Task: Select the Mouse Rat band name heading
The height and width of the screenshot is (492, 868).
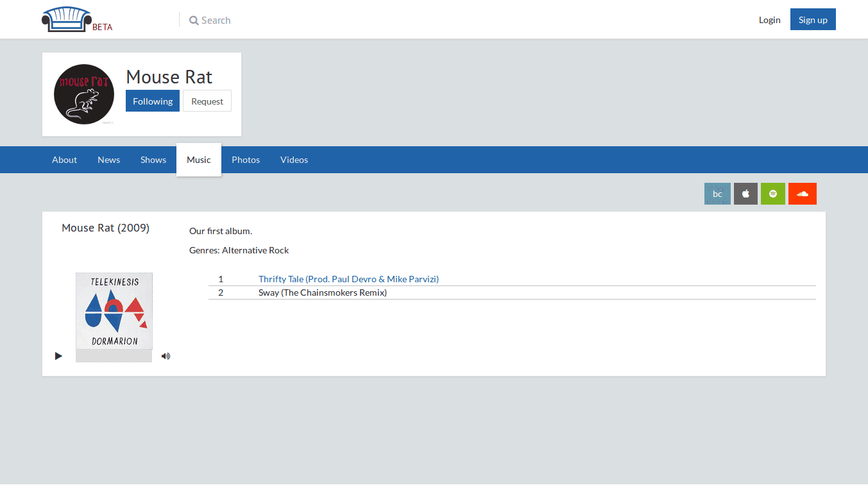Action: (169, 77)
